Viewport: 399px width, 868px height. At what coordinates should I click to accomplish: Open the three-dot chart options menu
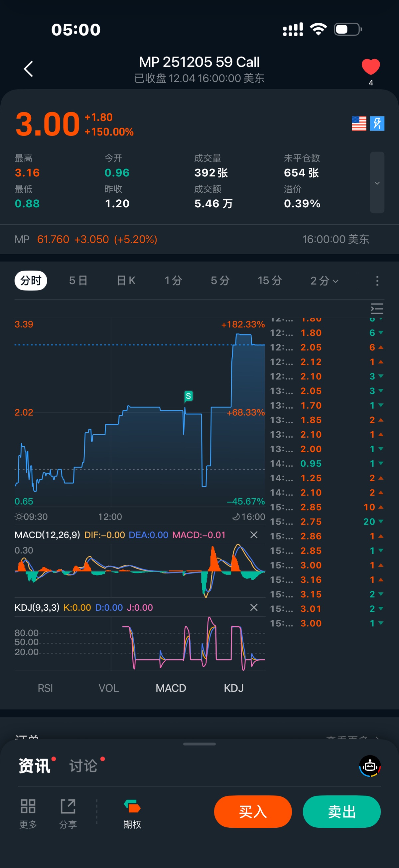377,281
